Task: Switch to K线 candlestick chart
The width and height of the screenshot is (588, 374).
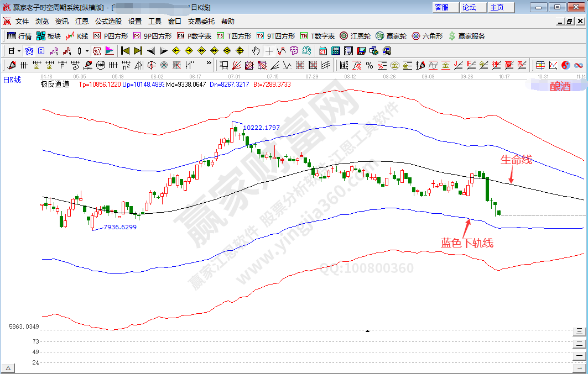Action: click(x=77, y=36)
